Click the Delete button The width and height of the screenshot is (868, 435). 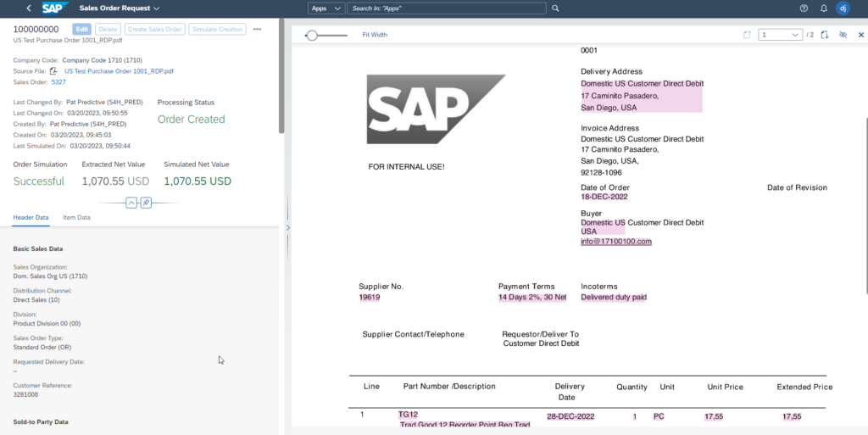[108, 30]
